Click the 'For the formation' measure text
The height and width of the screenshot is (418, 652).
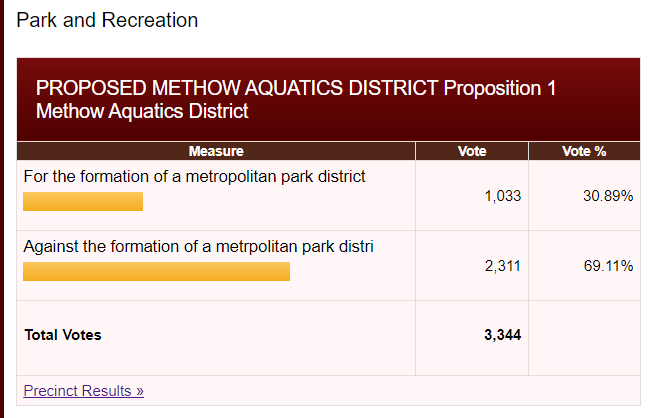tap(194, 177)
